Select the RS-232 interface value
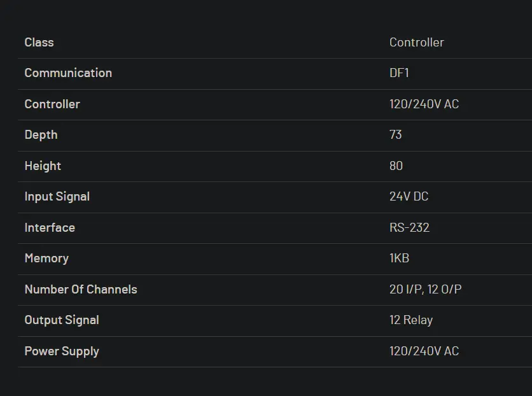This screenshot has width=532, height=396. click(409, 227)
